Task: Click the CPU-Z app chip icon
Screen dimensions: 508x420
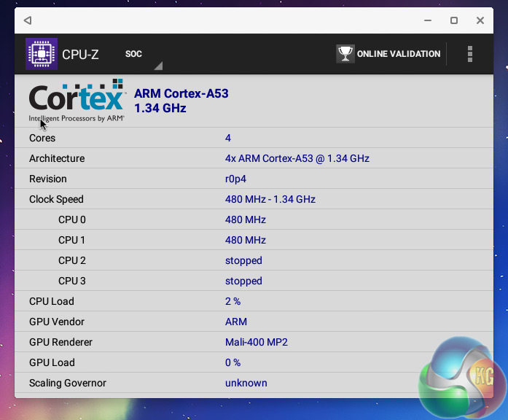Action: click(42, 54)
